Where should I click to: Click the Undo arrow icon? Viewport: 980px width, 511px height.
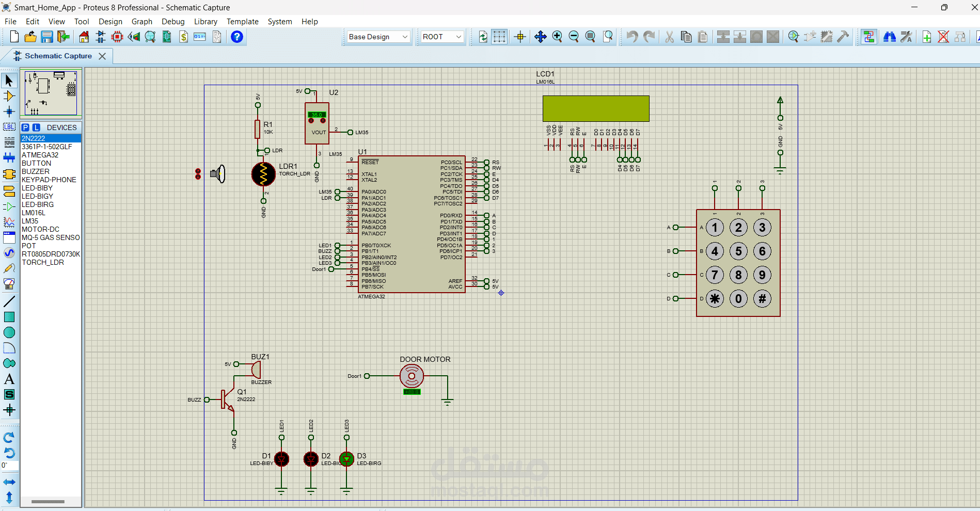(632, 37)
